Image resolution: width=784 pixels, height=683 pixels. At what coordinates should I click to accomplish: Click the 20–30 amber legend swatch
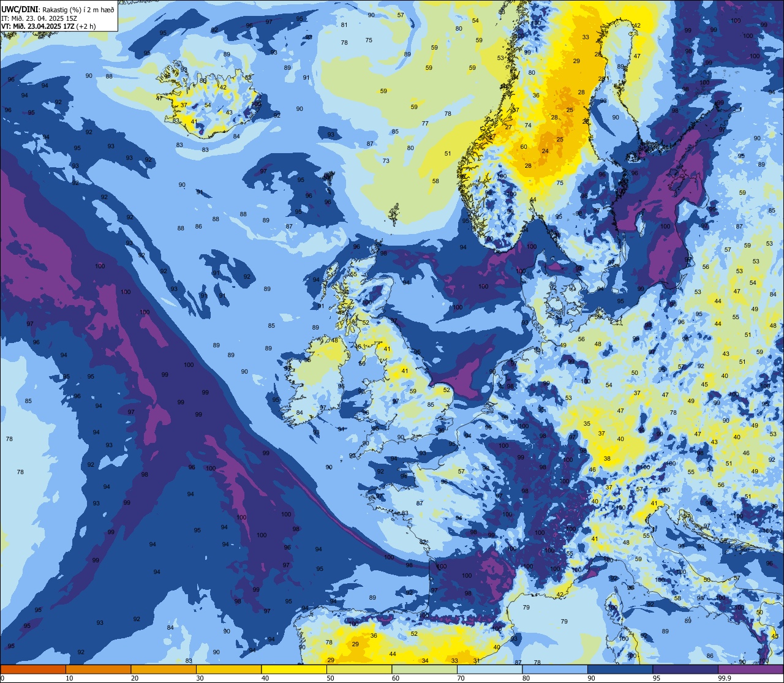click(164, 669)
